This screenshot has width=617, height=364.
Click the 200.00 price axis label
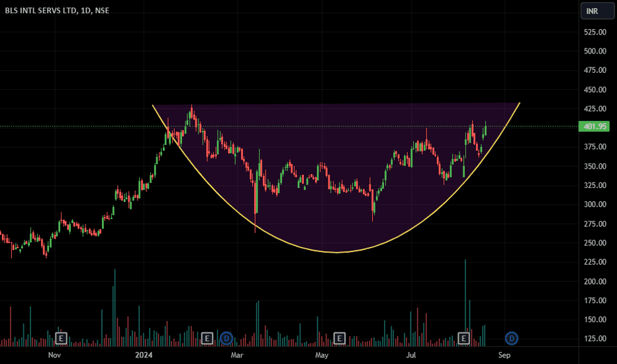coord(595,281)
